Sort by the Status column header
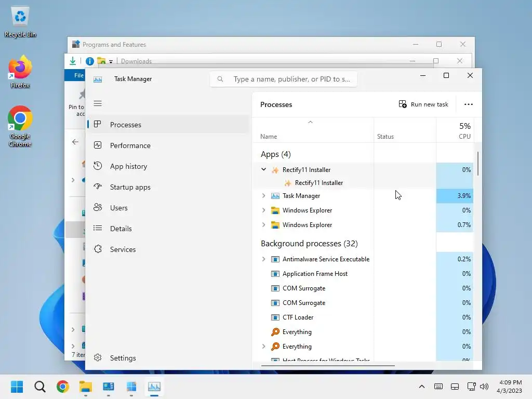Image resolution: width=532 pixels, height=399 pixels. (405, 130)
